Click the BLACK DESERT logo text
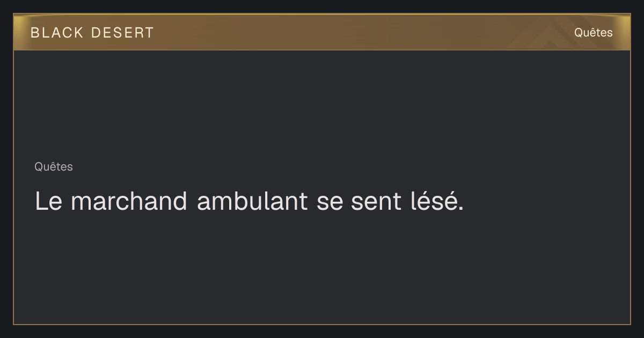 click(x=92, y=33)
